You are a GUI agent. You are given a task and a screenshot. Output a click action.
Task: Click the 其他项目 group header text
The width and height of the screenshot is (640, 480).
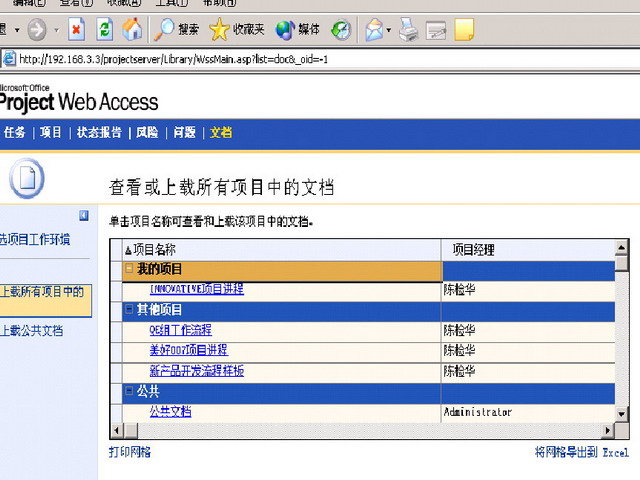tap(159, 310)
